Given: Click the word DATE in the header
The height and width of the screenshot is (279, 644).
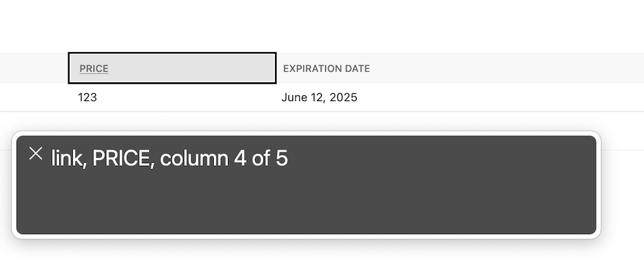Looking at the screenshot, I should 357,68.
